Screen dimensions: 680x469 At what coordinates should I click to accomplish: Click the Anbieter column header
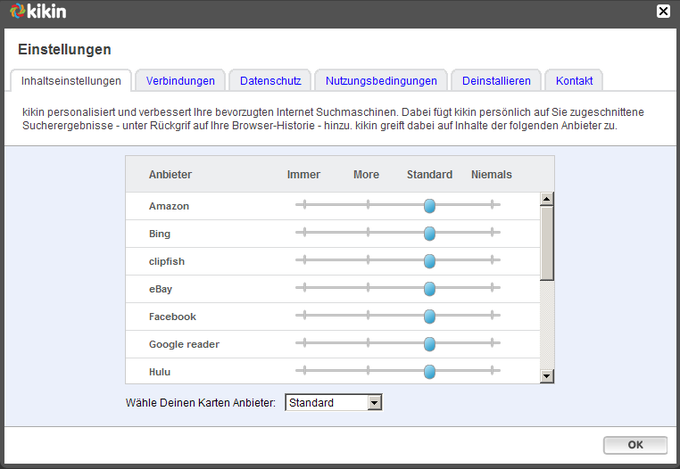[x=170, y=174]
